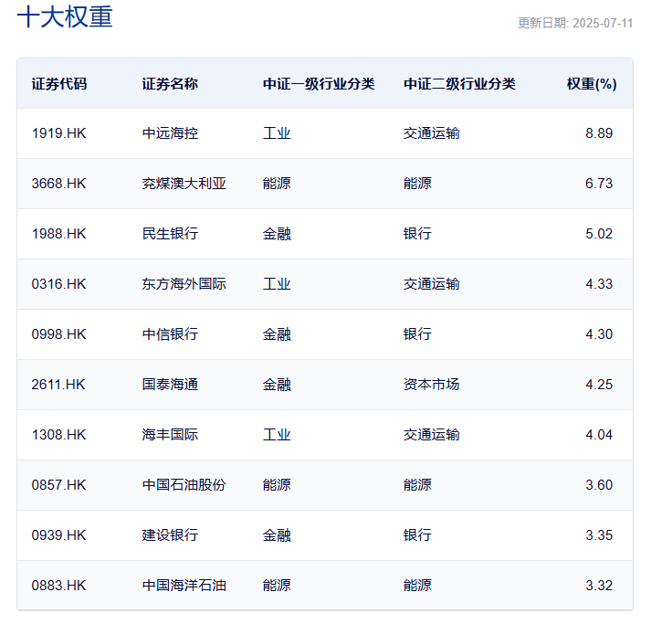Select stock code 1308.HK
This screenshot has height=624, width=672.
[x=58, y=435]
